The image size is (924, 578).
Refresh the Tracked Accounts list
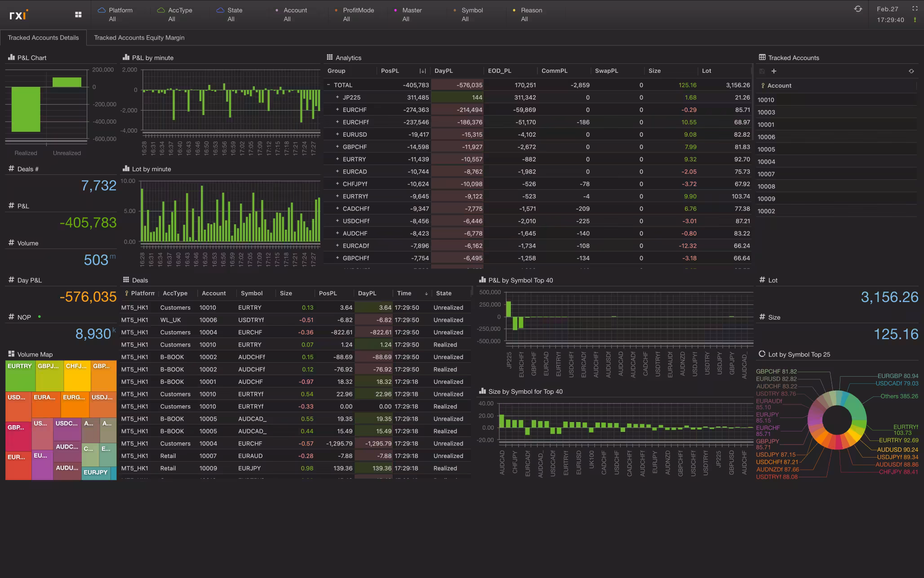click(x=911, y=71)
